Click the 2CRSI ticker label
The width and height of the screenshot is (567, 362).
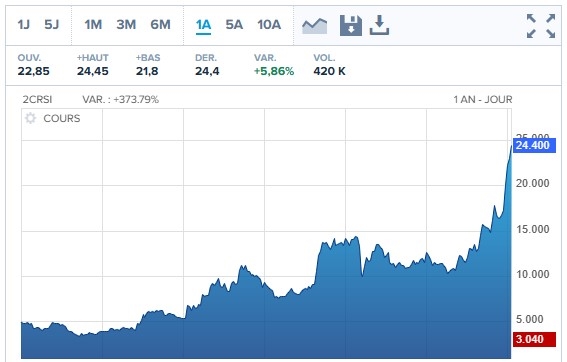pos(37,99)
